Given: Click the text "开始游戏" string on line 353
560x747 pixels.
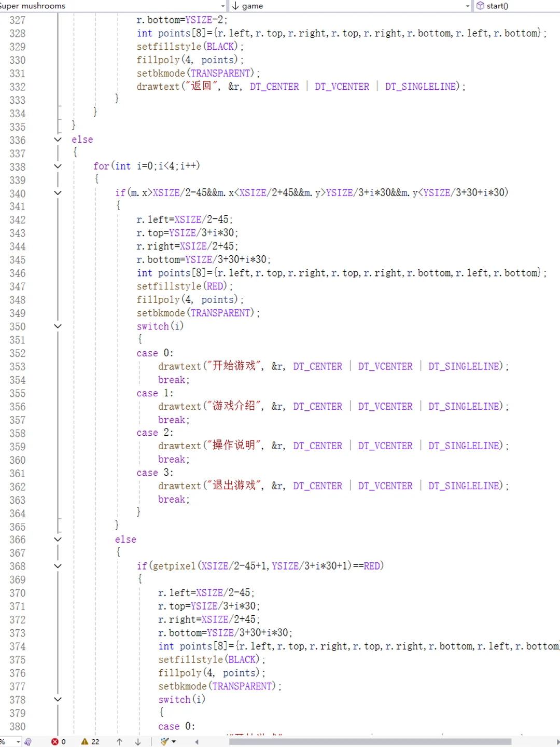Looking at the screenshot, I should pyautogui.click(x=234, y=366).
